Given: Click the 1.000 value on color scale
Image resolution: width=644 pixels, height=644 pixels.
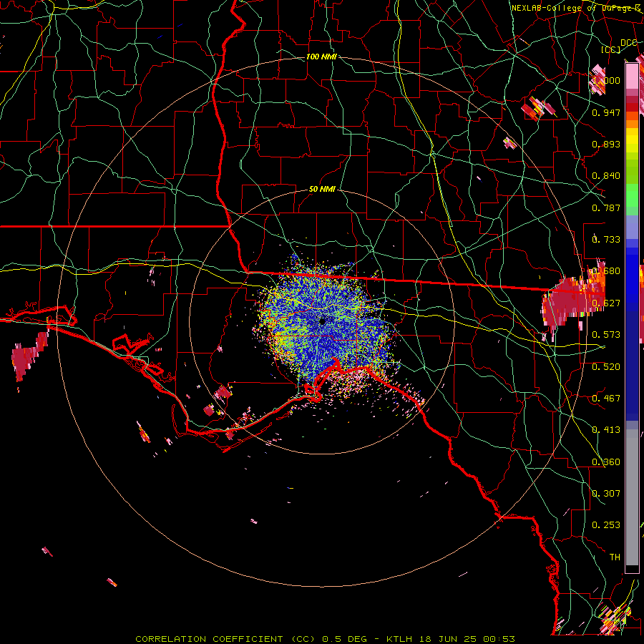Looking at the screenshot, I should coord(606,80).
